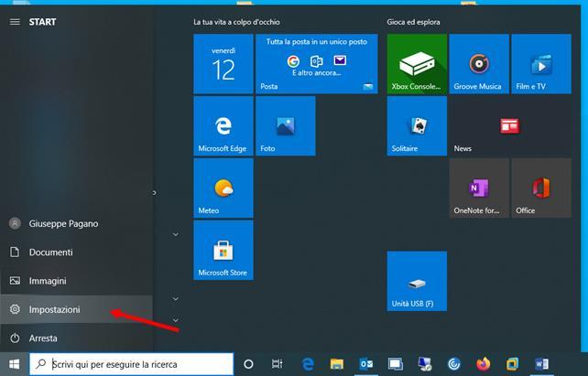Open the Posta mail tile
Viewport: 588px width, 376px height.
317,64
